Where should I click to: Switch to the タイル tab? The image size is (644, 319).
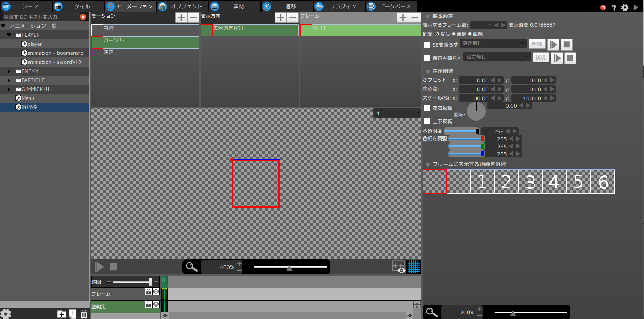coord(78,6)
